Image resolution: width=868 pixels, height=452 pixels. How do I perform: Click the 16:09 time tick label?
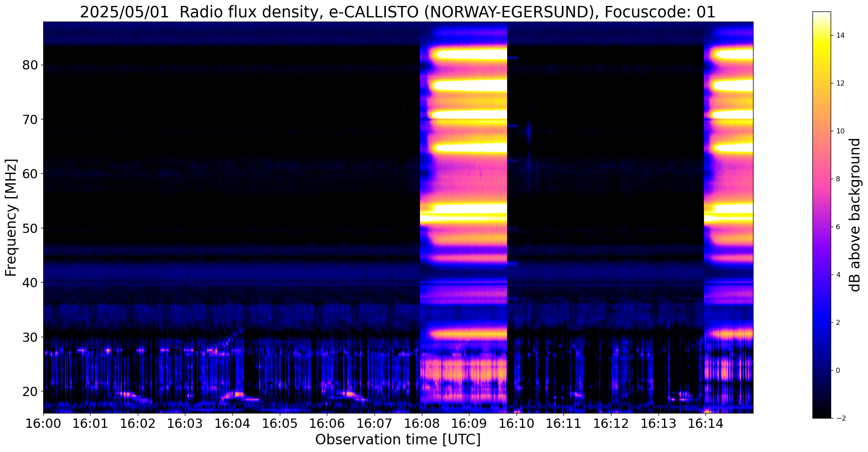[x=469, y=424]
